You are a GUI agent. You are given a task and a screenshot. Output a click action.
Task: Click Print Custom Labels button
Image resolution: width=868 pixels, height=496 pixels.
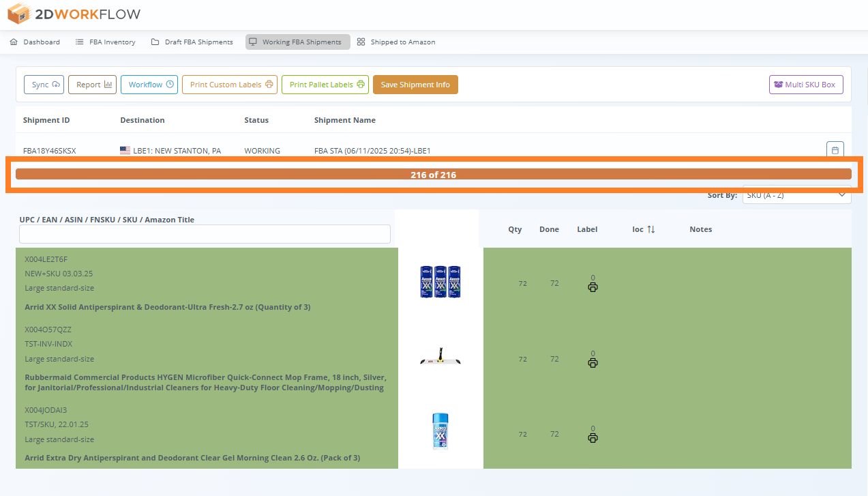(x=230, y=85)
